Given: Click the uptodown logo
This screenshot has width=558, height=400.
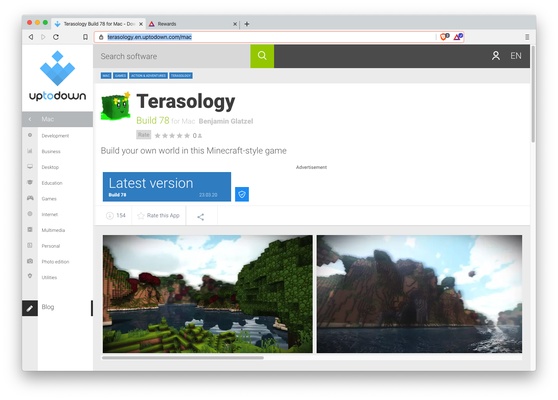Looking at the screenshot, I should [x=57, y=76].
